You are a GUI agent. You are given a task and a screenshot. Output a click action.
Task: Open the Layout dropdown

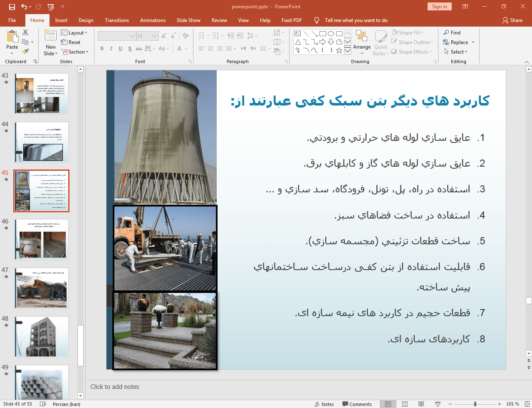pos(74,32)
